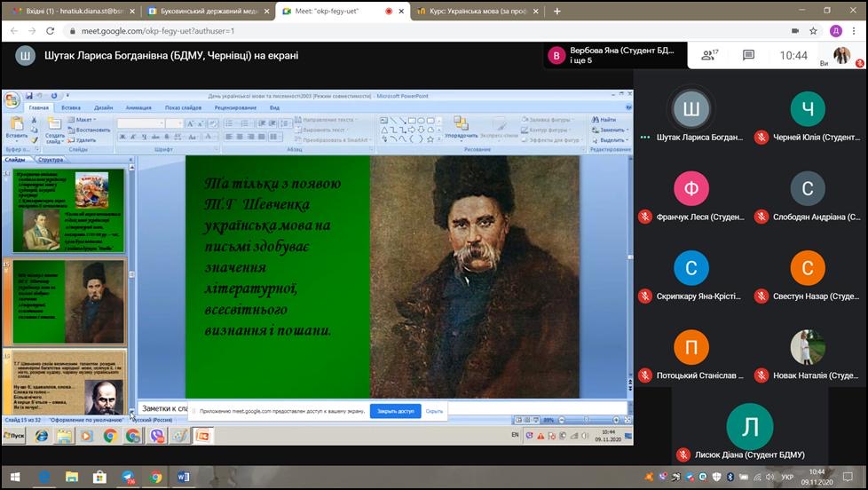Click muted mic icon of Лисюк Діана

tap(683, 454)
